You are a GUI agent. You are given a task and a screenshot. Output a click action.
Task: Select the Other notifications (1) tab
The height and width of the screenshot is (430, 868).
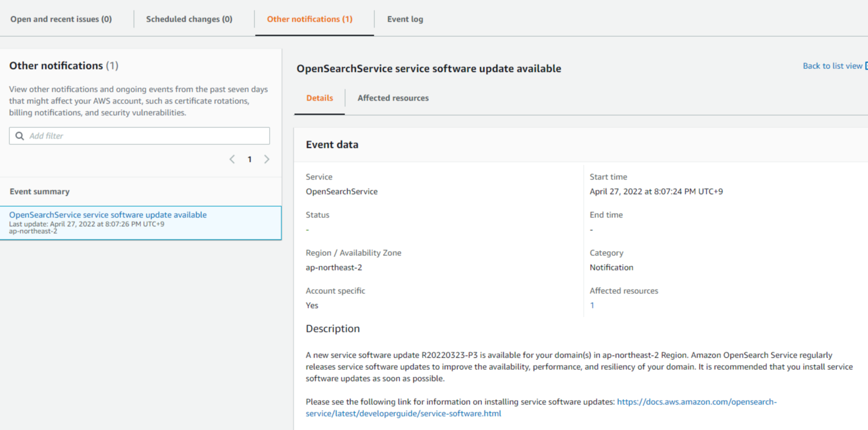tap(309, 19)
